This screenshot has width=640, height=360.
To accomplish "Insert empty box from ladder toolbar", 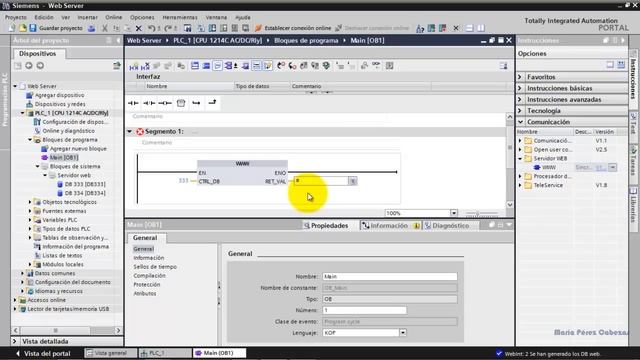I will pos(181,103).
